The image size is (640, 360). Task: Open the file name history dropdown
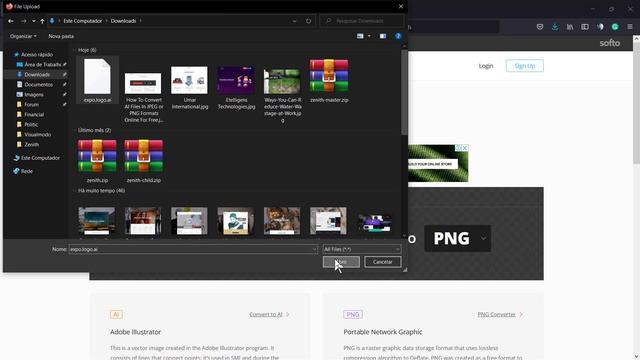coord(314,249)
